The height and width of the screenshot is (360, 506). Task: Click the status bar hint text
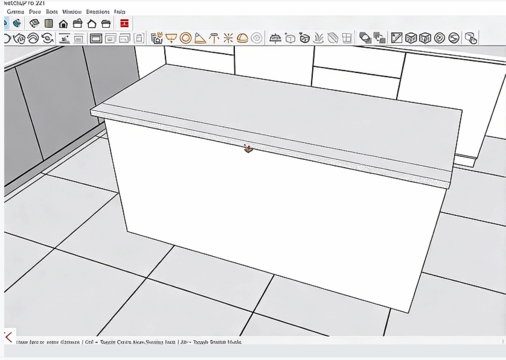click(128, 342)
